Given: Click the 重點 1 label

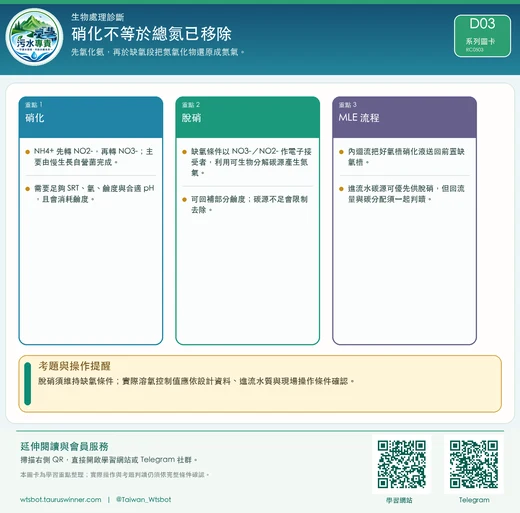Looking at the screenshot, I should pos(34,105).
